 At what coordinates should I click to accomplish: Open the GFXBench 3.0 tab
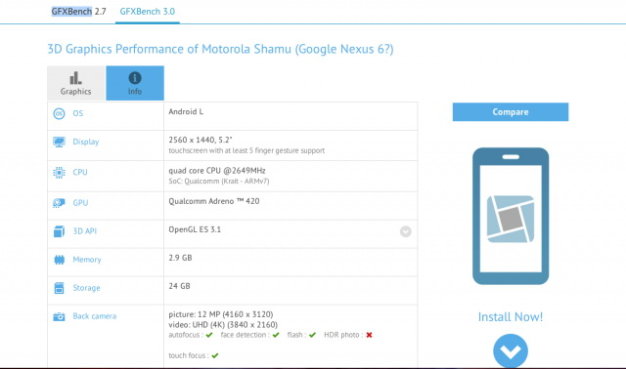(x=147, y=11)
